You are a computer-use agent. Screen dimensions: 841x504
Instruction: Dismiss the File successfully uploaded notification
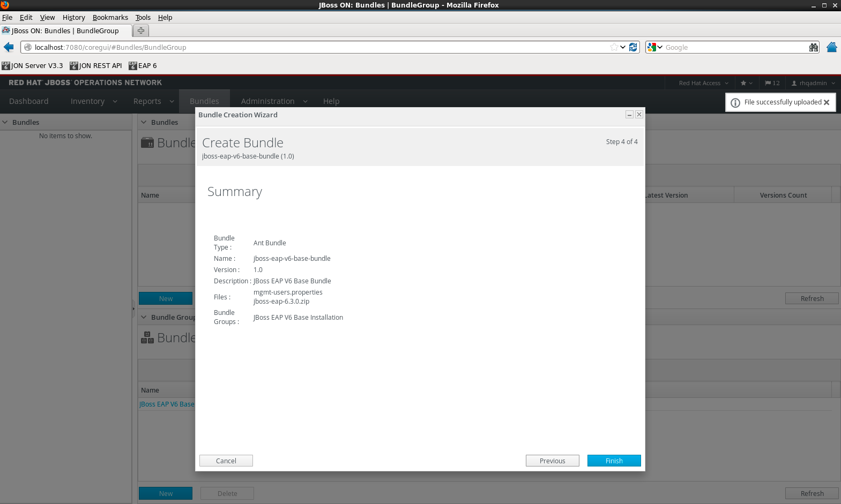tap(827, 102)
